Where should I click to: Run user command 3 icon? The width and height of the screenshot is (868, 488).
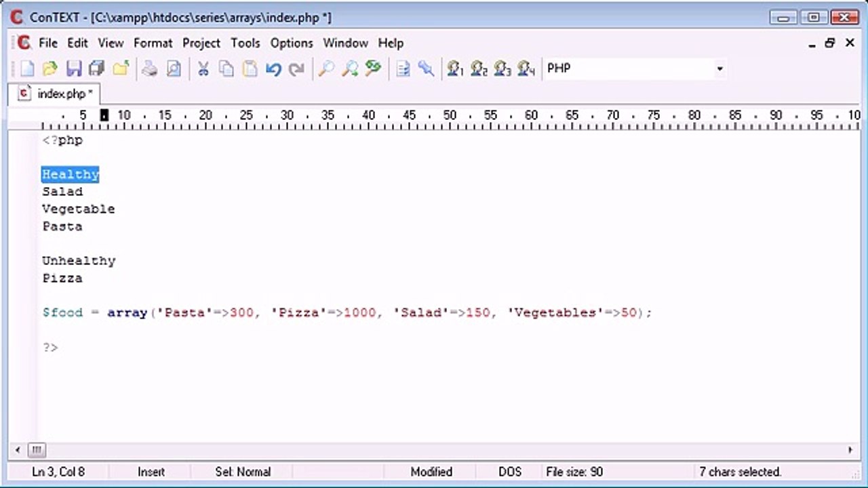[x=502, y=68]
